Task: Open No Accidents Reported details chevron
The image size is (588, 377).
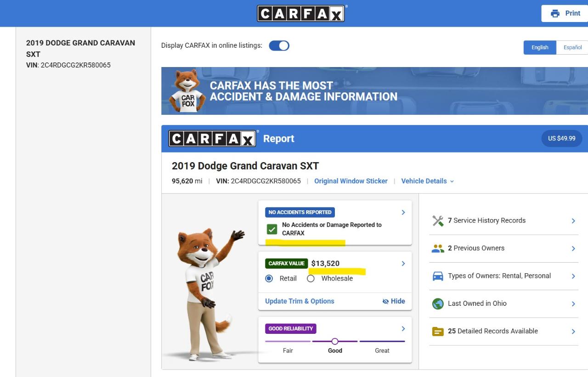Action: coord(403,213)
